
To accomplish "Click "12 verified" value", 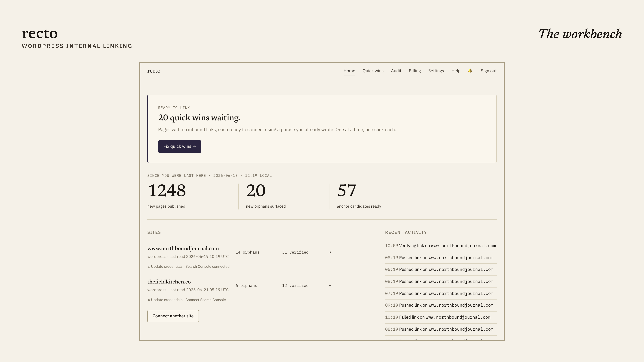I will (295, 286).
